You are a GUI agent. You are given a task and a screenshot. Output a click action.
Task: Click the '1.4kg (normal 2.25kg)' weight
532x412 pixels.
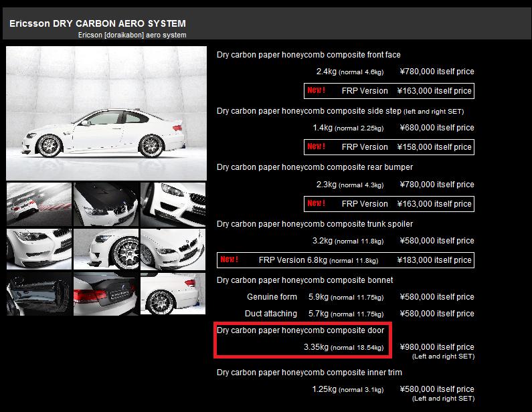click(x=348, y=128)
